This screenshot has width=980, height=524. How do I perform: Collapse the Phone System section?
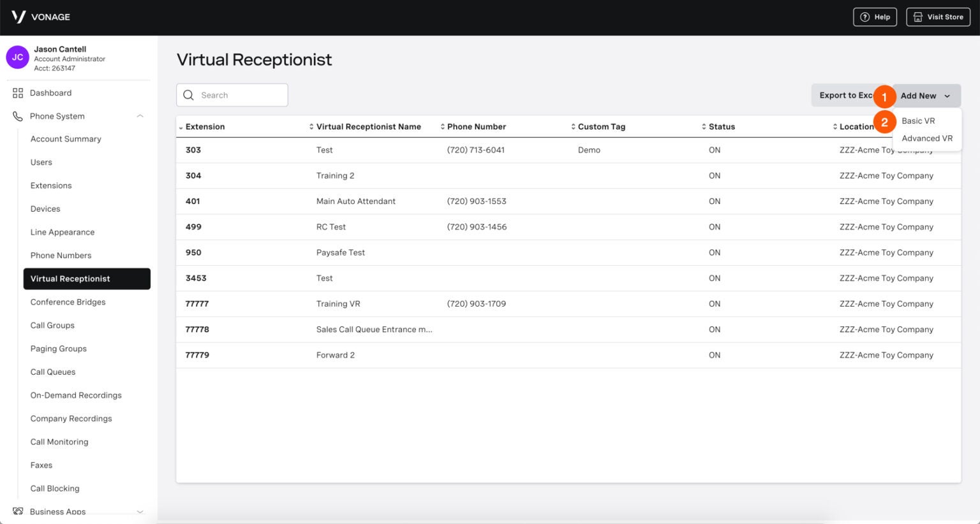140,116
